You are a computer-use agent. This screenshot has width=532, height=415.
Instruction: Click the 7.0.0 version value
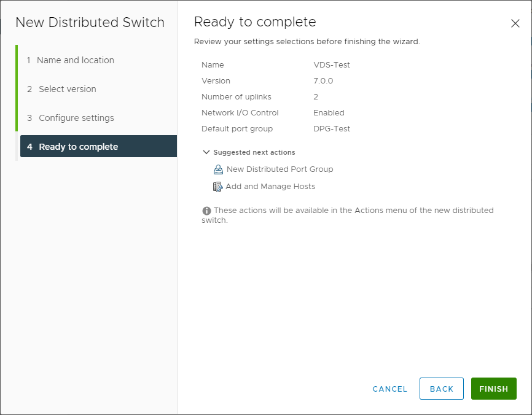[323, 80]
